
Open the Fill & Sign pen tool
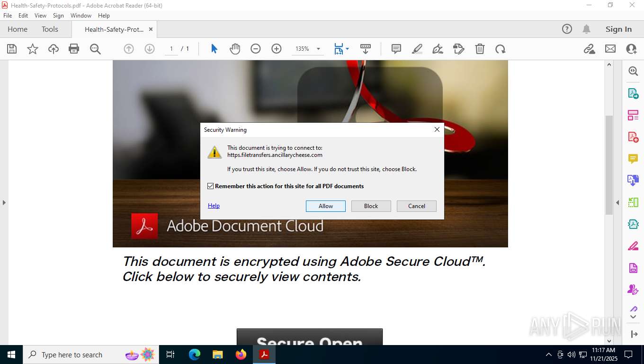[x=438, y=49]
